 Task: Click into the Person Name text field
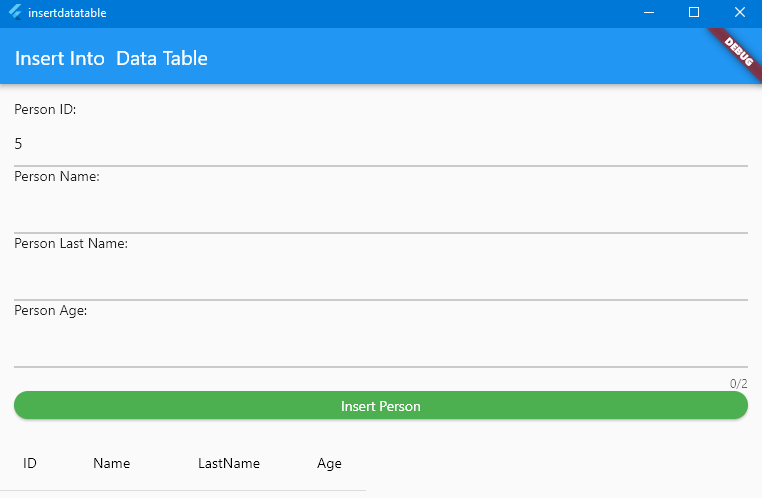pos(380,211)
